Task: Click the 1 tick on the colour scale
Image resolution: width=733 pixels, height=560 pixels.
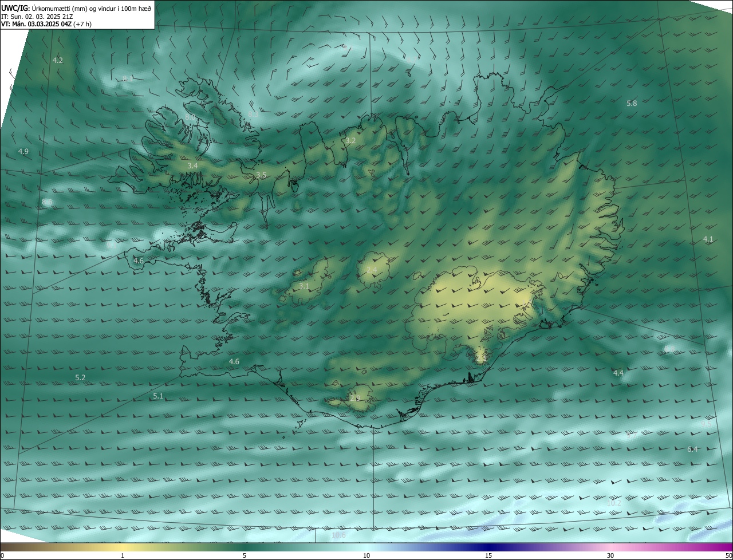Action: pos(123,555)
